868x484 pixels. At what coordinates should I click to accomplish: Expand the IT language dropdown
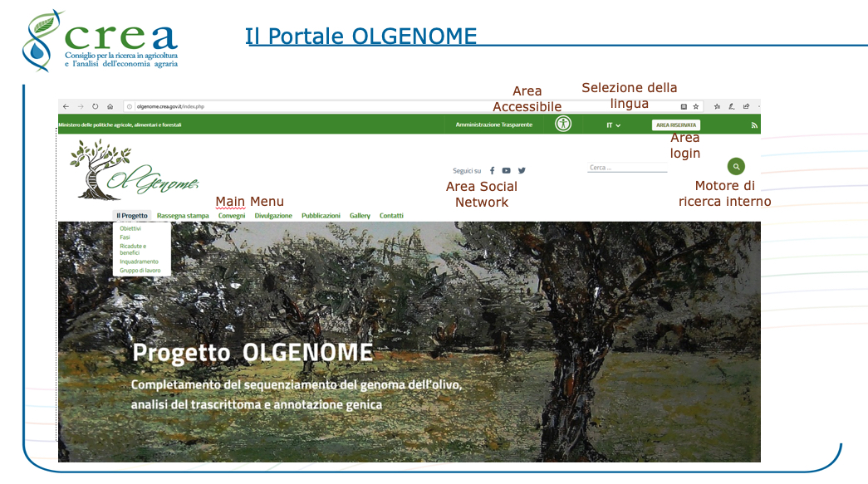coord(613,125)
